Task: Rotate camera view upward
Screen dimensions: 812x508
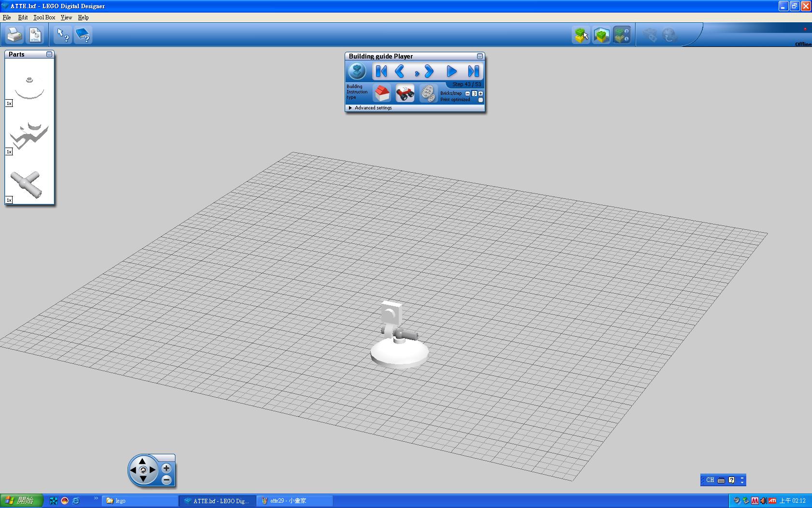Action: [143, 461]
